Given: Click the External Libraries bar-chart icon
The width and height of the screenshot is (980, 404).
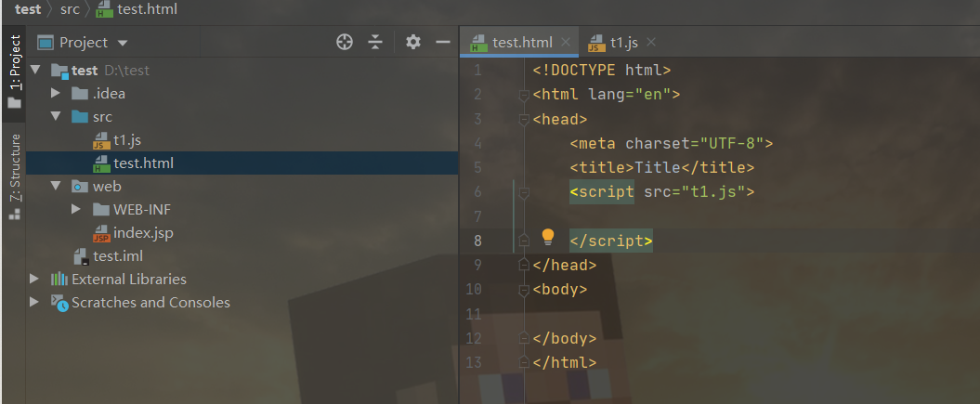Looking at the screenshot, I should tap(59, 280).
